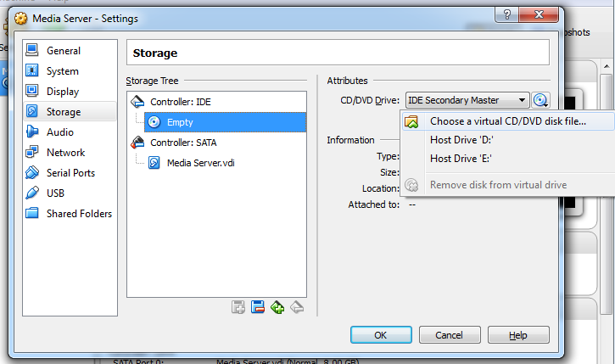This screenshot has height=364, width=615.
Task: Click the Empty optical disc icon
Action: point(154,122)
